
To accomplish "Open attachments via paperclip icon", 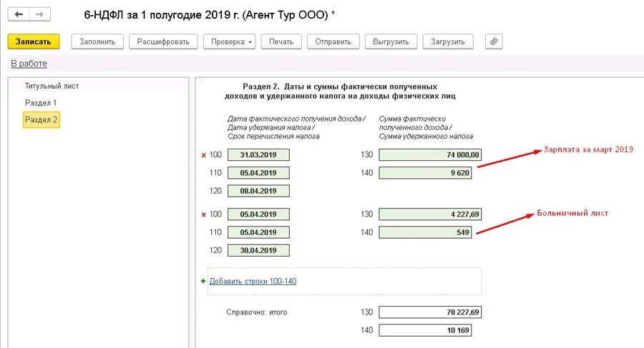I will coord(494,41).
